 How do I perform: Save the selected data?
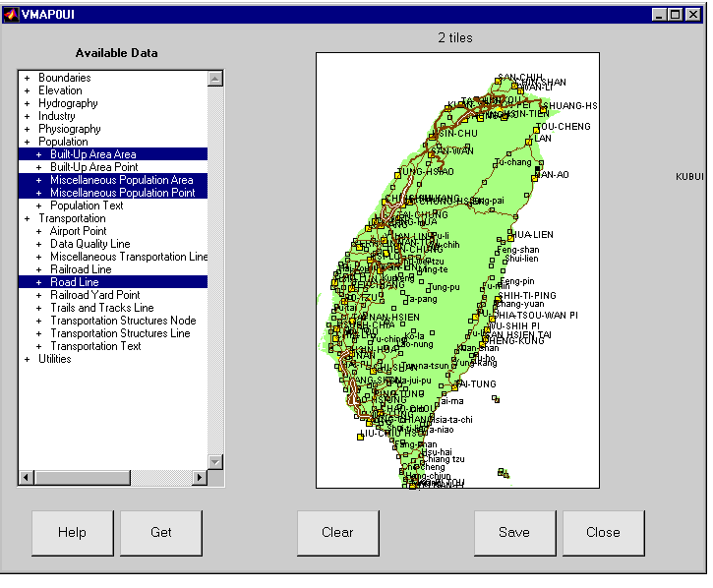click(514, 532)
